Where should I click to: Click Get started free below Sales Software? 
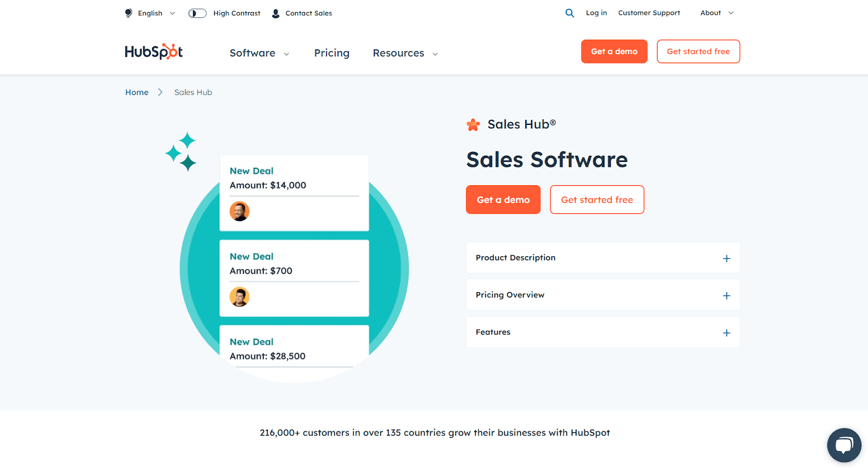click(597, 200)
